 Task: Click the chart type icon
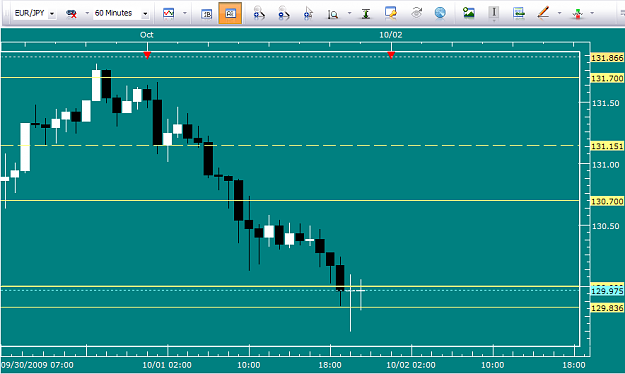tap(169, 13)
